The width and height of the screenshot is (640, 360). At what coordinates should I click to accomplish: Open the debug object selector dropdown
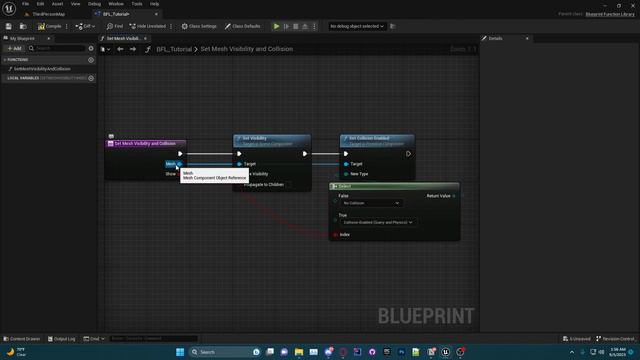coord(356,26)
